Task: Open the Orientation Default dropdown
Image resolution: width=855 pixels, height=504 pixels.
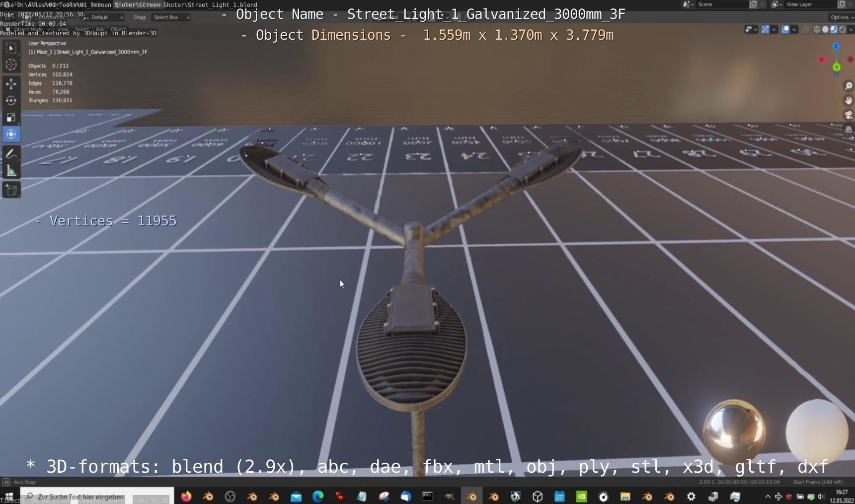Action: coord(103,17)
